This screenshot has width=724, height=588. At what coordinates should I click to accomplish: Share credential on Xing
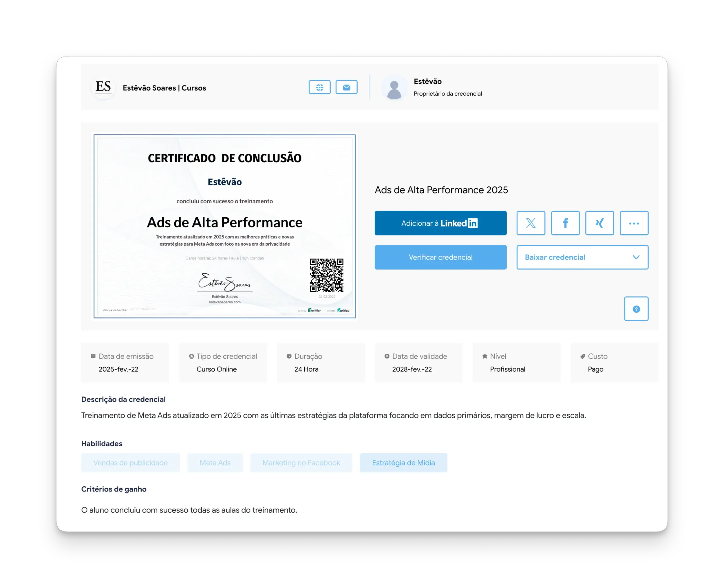click(599, 223)
